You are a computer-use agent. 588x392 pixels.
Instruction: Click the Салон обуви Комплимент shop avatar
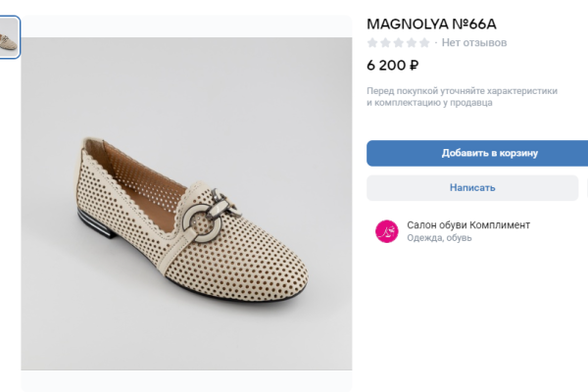pyautogui.click(x=386, y=231)
